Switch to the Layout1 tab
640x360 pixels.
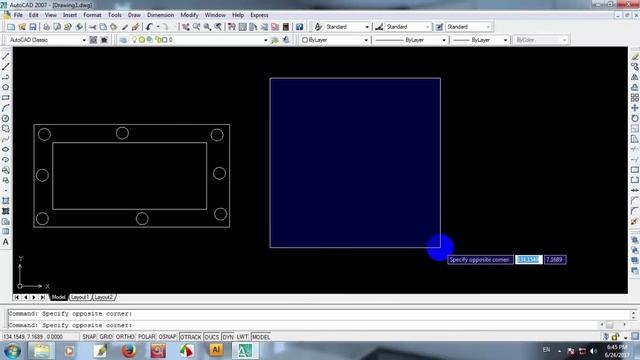(80, 297)
